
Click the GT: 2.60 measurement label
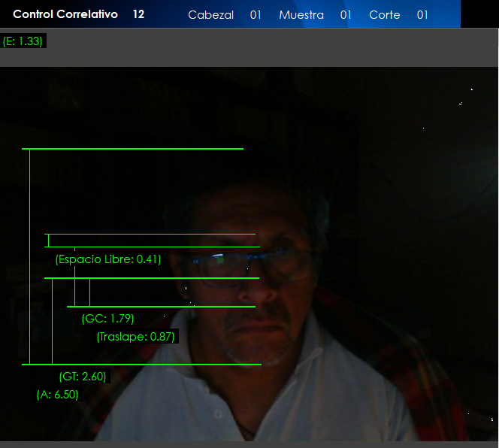[x=83, y=377]
